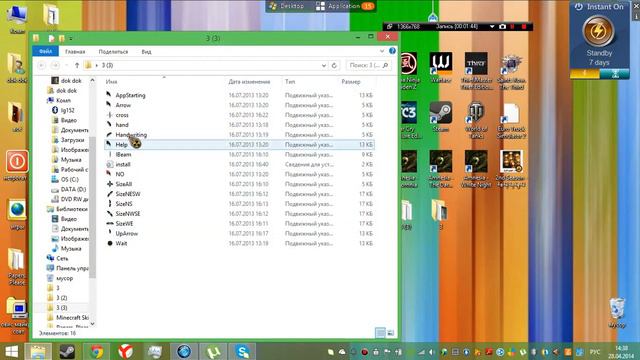Select the UpArrow cursor file
The width and height of the screenshot is (640, 360).
point(126,233)
